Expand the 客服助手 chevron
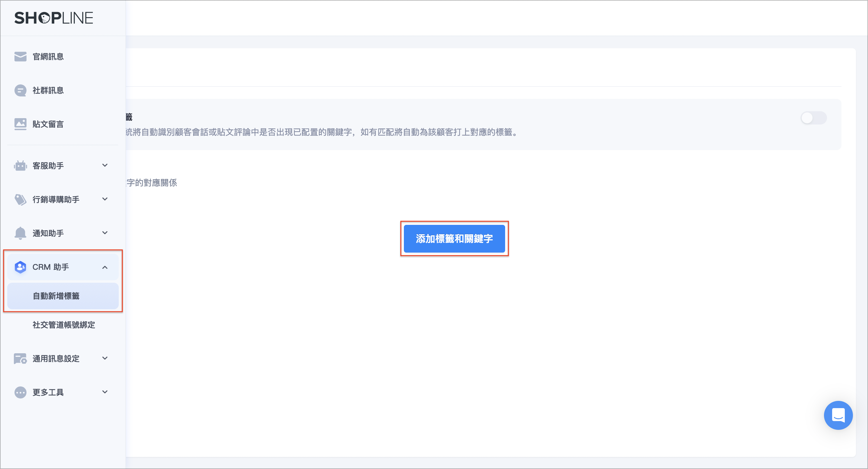 click(x=105, y=165)
